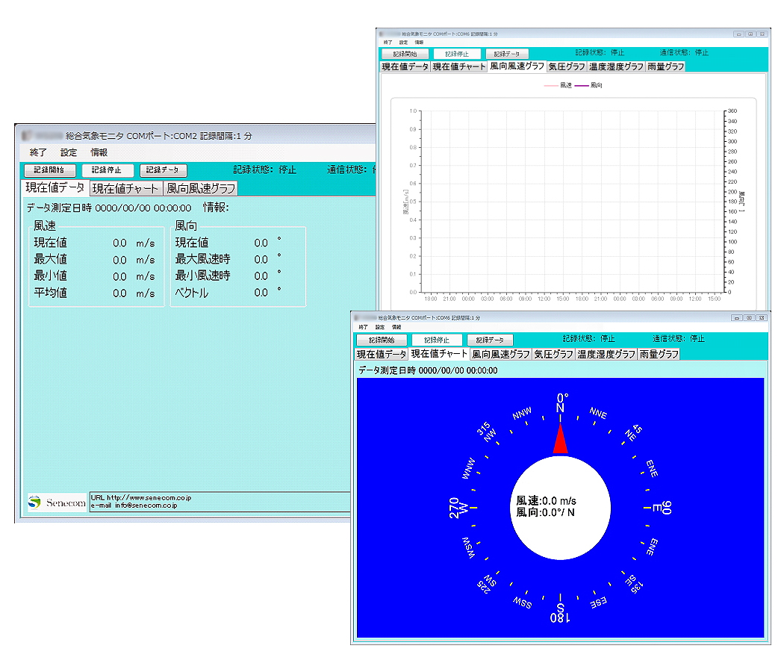Open 温度湿度グラフ tab in the graph window
Image resolution: width=784 pixels, height=672 pixels.
pyautogui.click(x=616, y=66)
